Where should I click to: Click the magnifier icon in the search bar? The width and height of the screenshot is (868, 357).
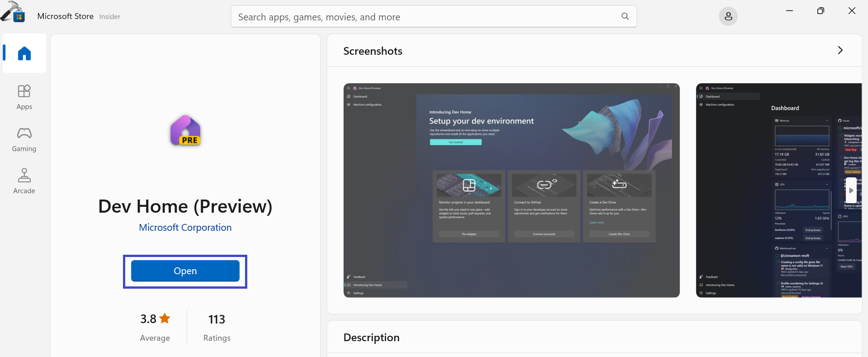(625, 17)
